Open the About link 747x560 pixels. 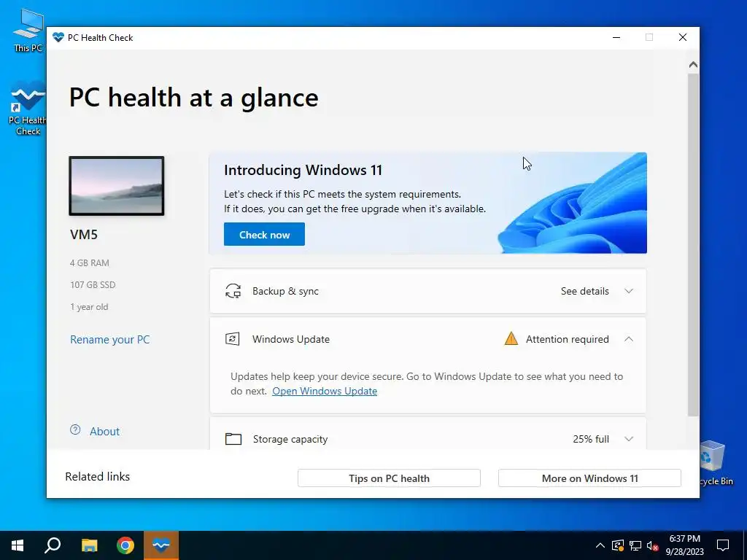pos(105,432)
